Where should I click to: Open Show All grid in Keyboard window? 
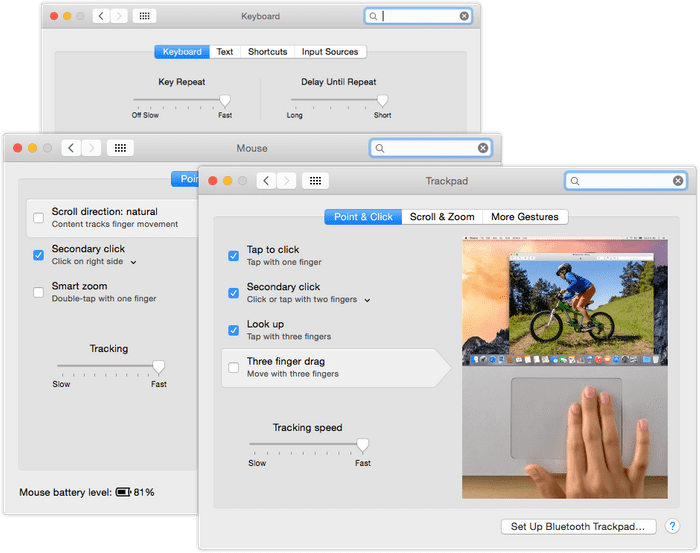coord(144,17)
